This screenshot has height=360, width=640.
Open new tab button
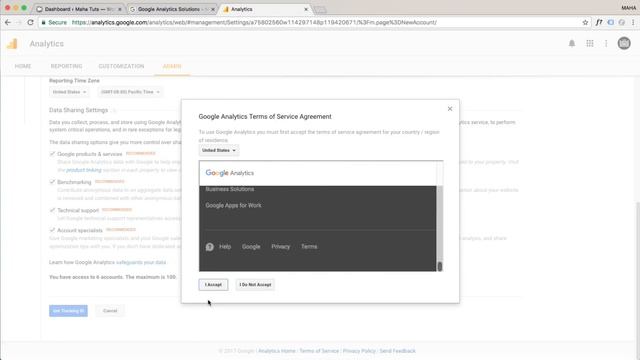(320, 9)
